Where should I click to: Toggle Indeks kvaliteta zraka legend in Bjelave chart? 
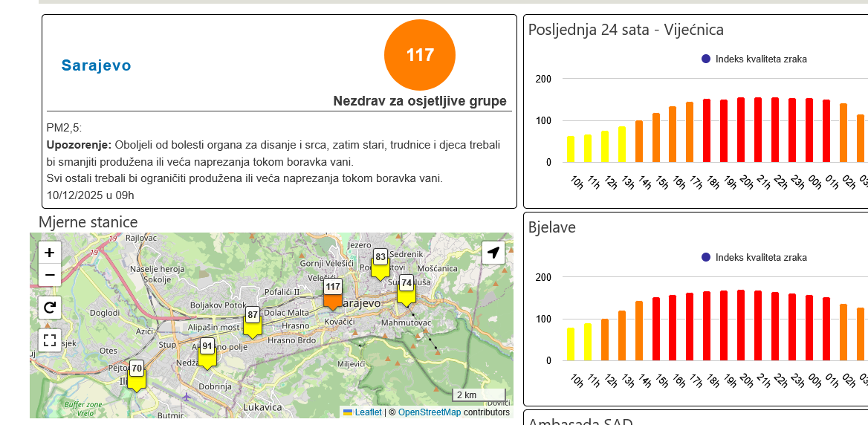click(x=754, y=258)
